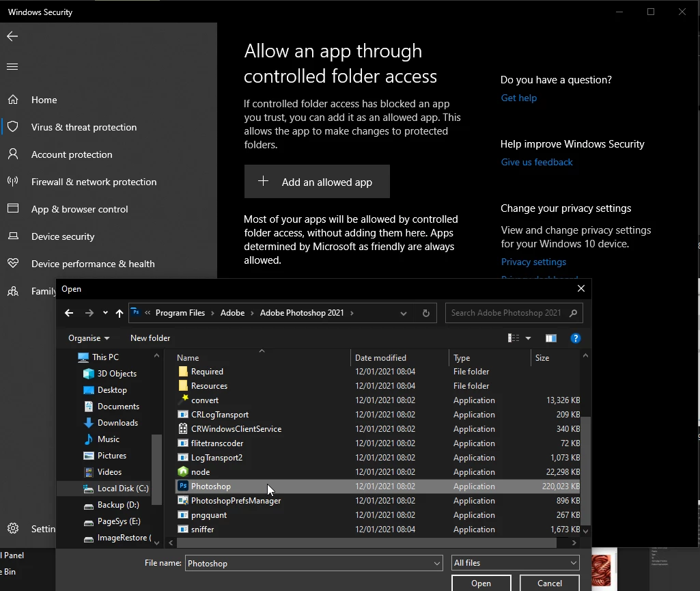Click the Open button
Image resolution: width=700 pixels, height=591 pixels.
(481, 583)
